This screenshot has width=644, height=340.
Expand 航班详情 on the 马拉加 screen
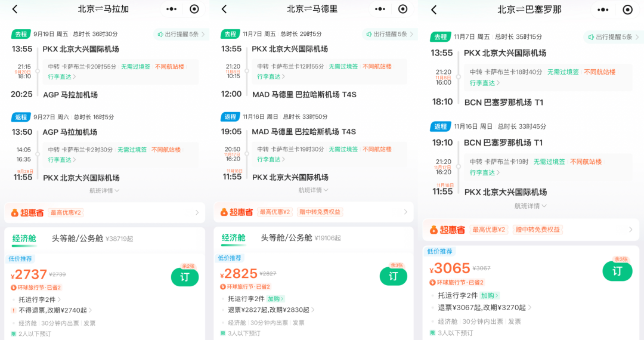coord(104,190)
